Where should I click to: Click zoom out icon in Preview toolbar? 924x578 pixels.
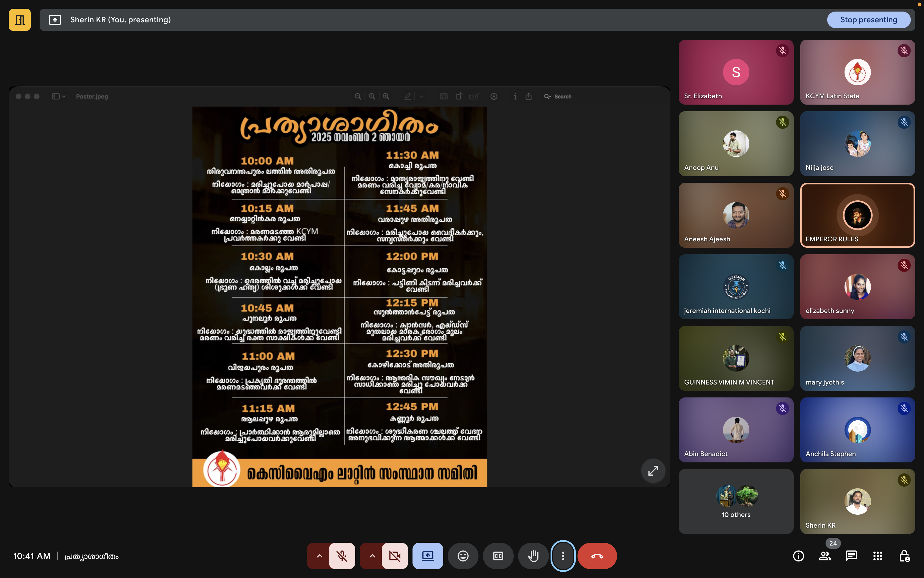click(x=358, y=96)
